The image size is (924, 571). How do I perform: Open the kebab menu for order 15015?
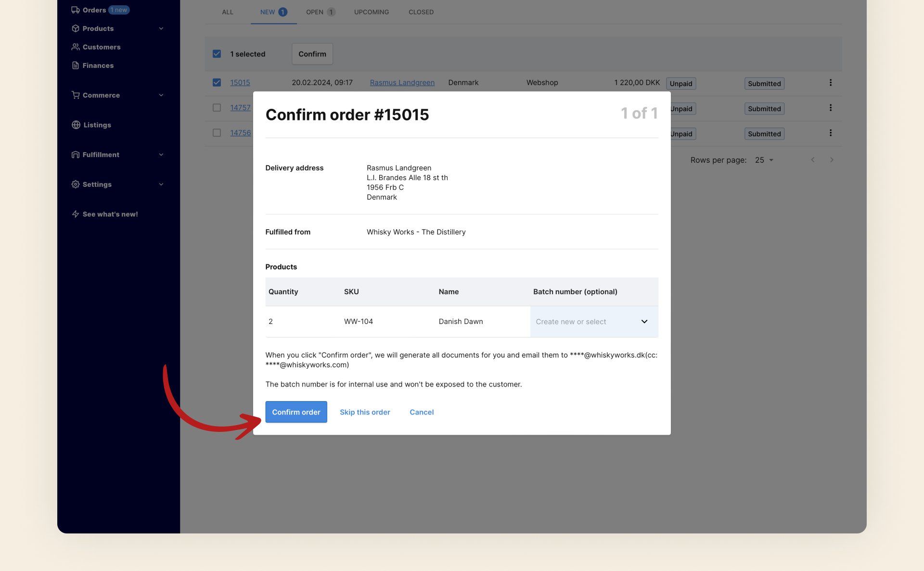coord(830,83)
